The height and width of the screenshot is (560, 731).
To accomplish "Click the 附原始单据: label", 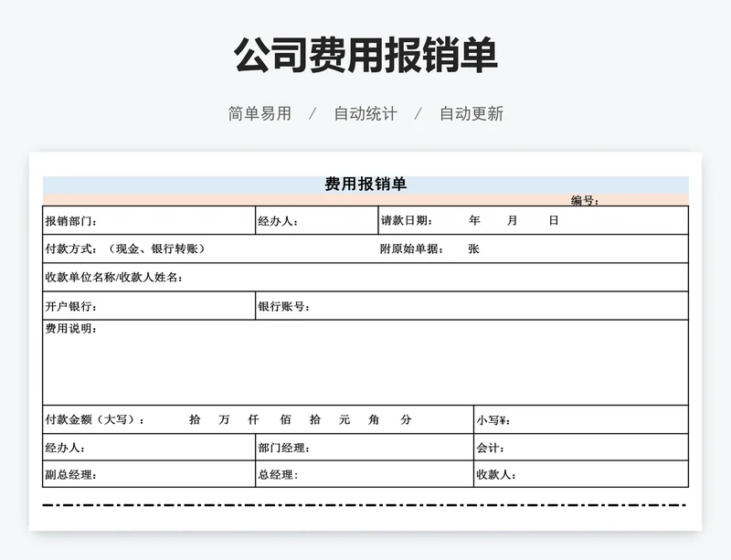I will click(x=412, y=249).
